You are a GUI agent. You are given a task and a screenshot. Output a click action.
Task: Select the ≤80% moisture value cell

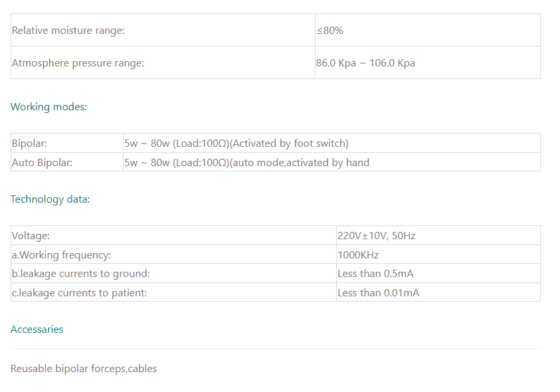[x=330, y=31]
